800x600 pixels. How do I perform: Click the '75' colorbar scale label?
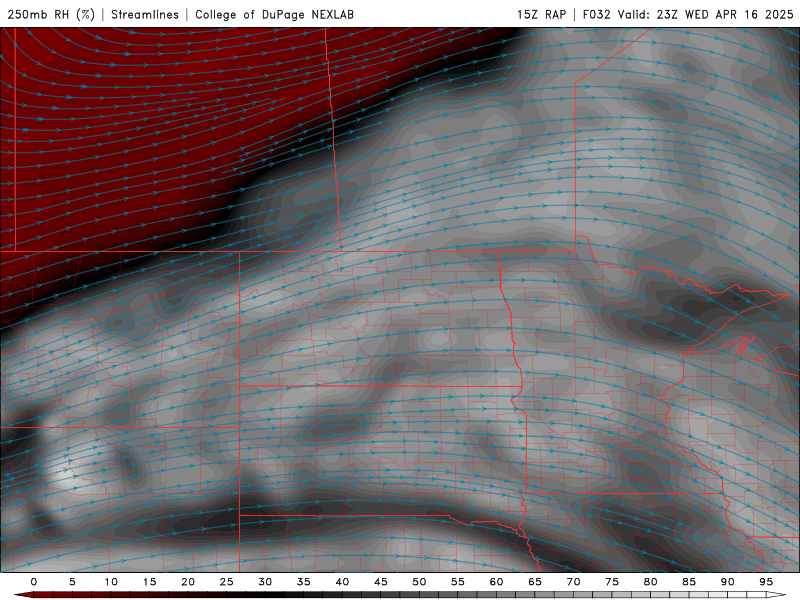click(612, 582)
